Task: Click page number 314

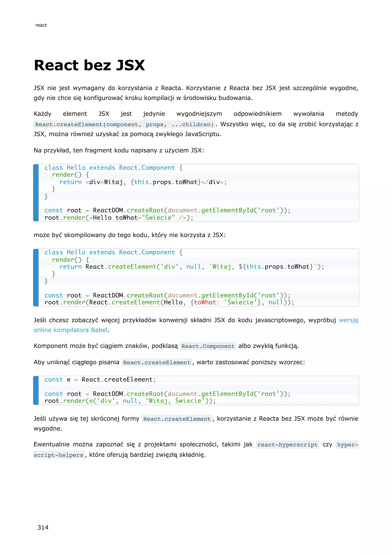Action: (43, 527)
